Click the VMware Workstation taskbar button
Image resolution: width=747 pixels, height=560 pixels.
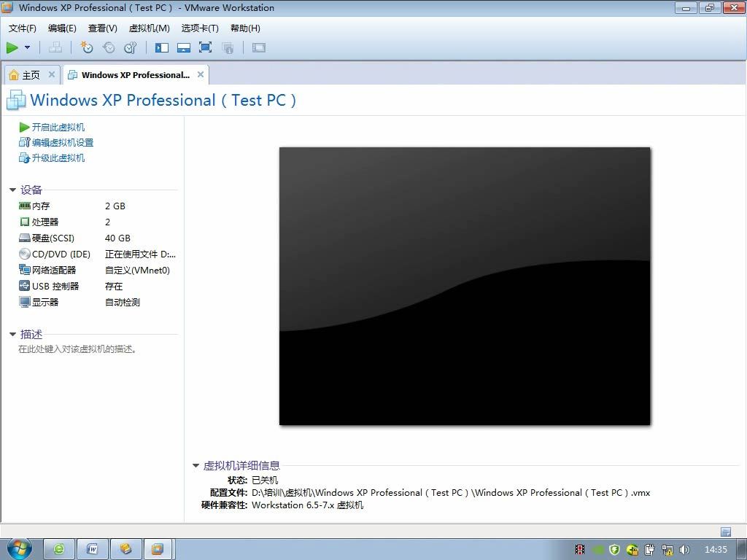tap(159, 549)
